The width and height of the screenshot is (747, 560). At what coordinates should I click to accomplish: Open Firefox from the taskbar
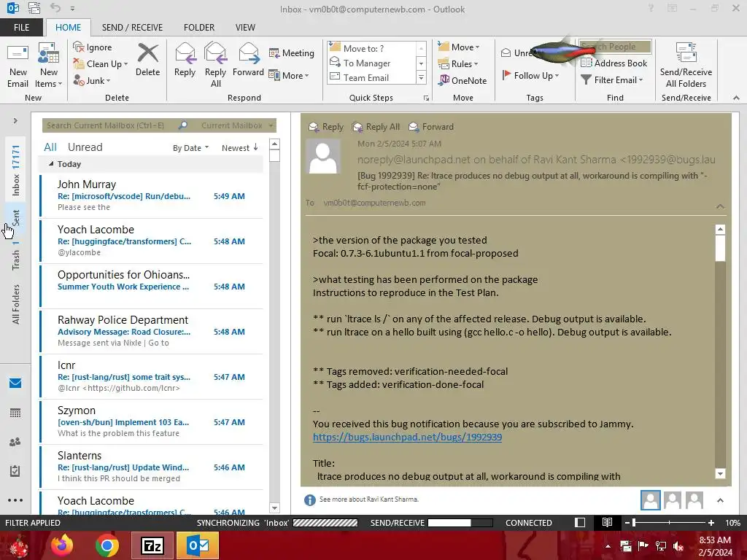pyautogui.click(x=62, y=545)
